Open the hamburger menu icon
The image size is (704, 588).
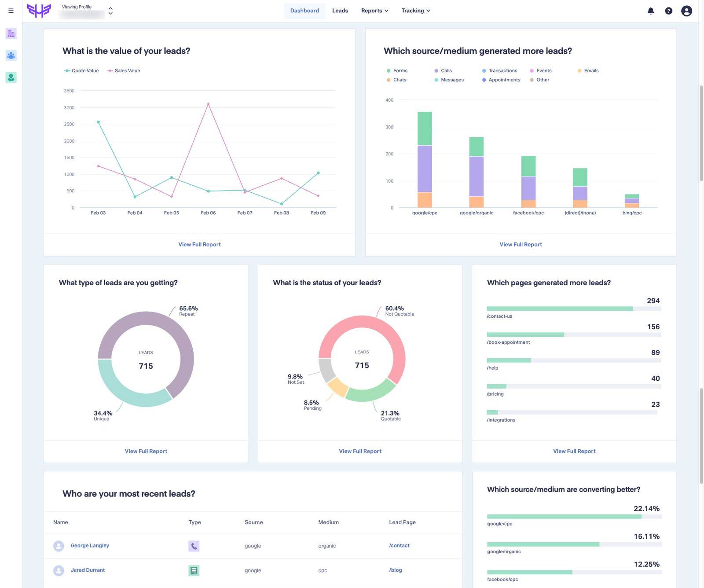click(11, 11)
